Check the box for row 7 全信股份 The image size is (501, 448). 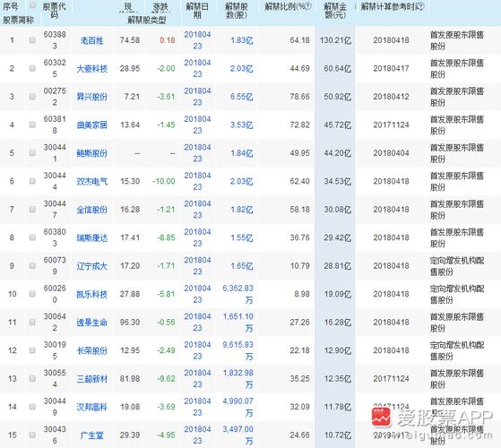(32, 209)
